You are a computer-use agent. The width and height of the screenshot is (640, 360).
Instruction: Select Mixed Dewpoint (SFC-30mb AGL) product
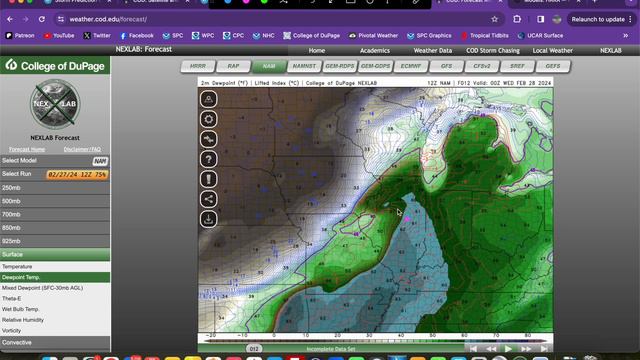(x=55, y=288)
